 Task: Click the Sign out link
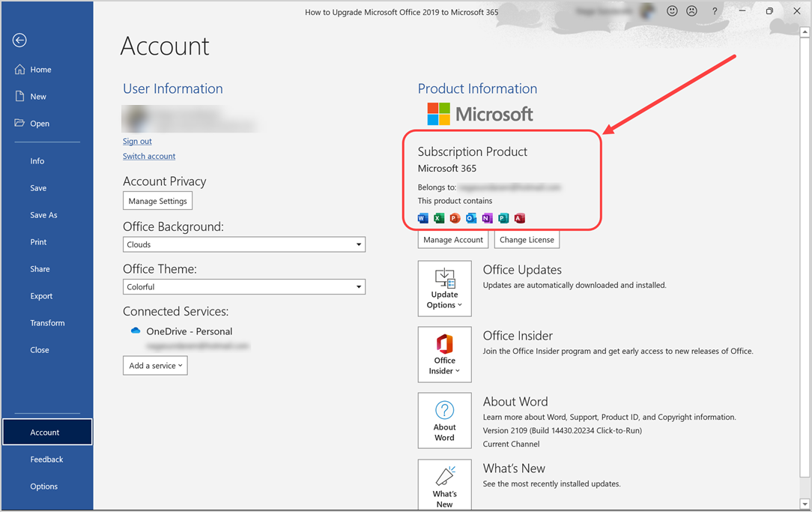click(x=137, y=141)
